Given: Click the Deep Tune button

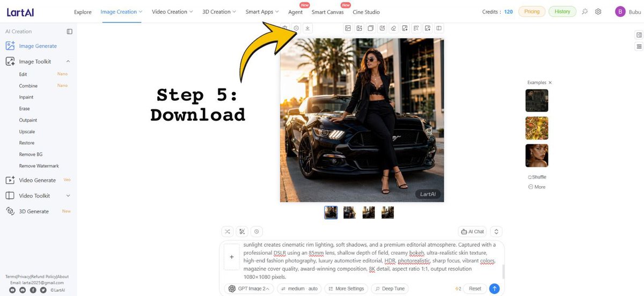Looking at the screenshot, I should (391, 288).
